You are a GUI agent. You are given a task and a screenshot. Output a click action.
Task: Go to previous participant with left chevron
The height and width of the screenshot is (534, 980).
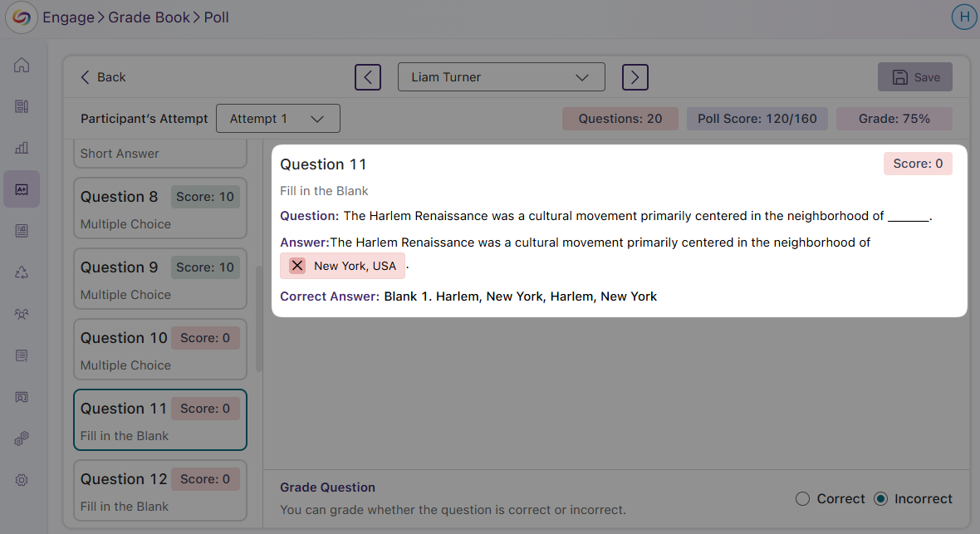click(368, 77)
